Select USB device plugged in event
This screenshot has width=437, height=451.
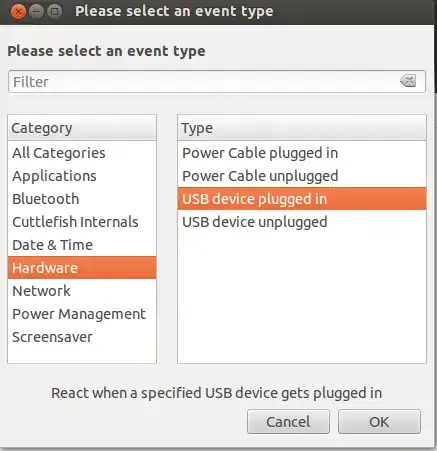(302, 199)
